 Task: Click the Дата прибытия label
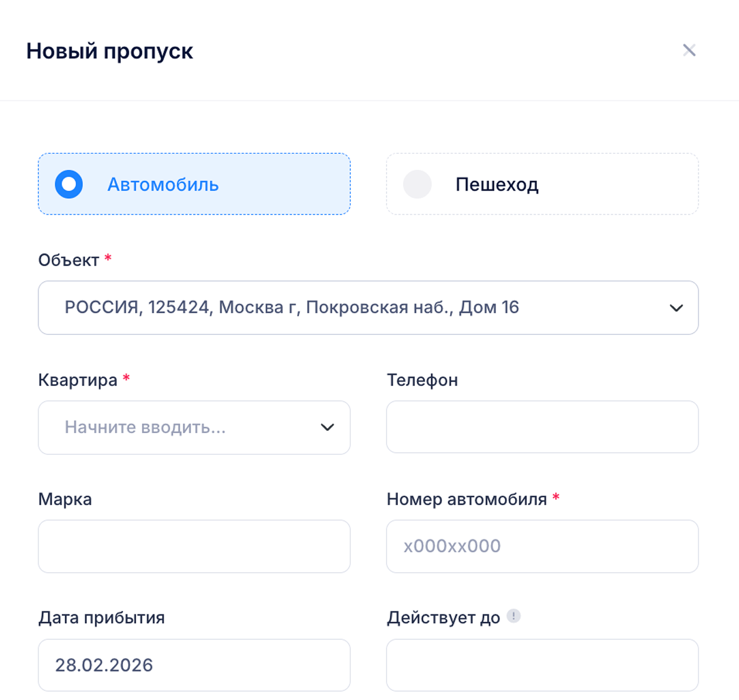(x=102, y=618)
